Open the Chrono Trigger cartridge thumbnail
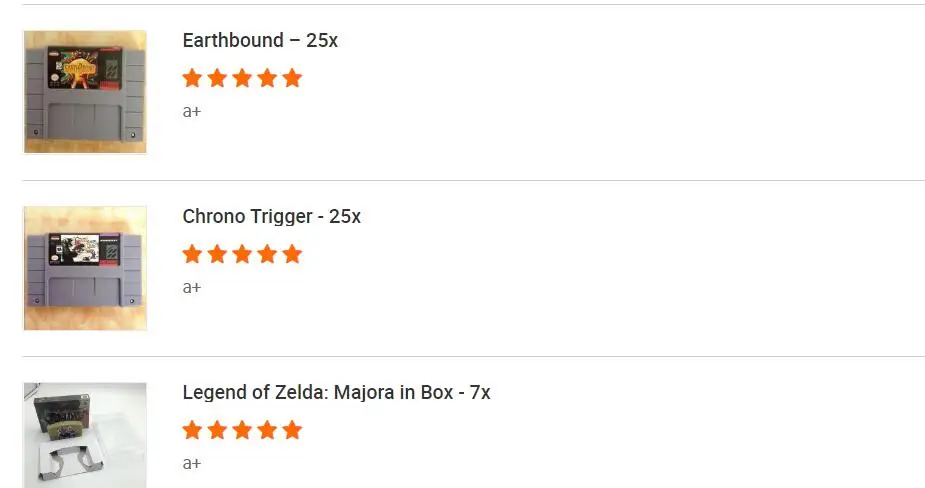 click(85, 268)
